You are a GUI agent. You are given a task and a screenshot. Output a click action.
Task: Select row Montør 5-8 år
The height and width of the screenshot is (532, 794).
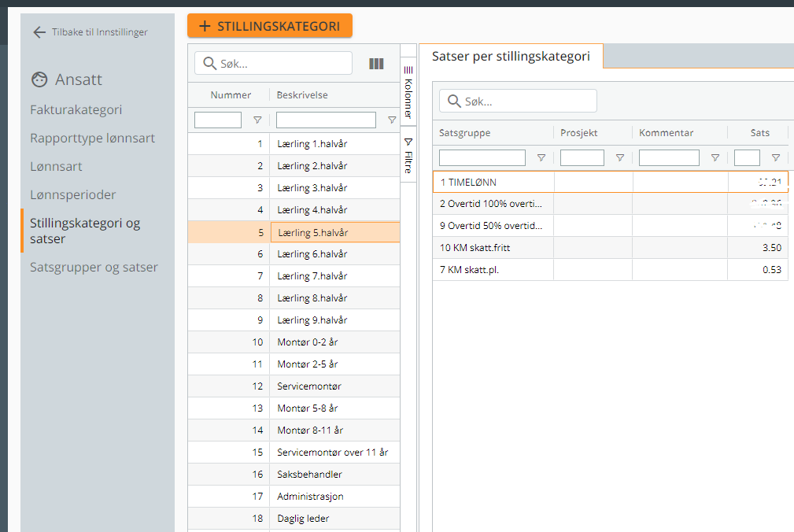pyautogui.click(x=294, y=408)
